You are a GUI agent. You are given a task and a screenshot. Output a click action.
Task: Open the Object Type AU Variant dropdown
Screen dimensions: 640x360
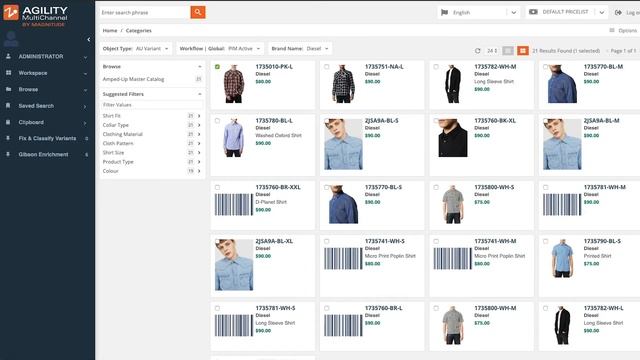coord(136,49)
